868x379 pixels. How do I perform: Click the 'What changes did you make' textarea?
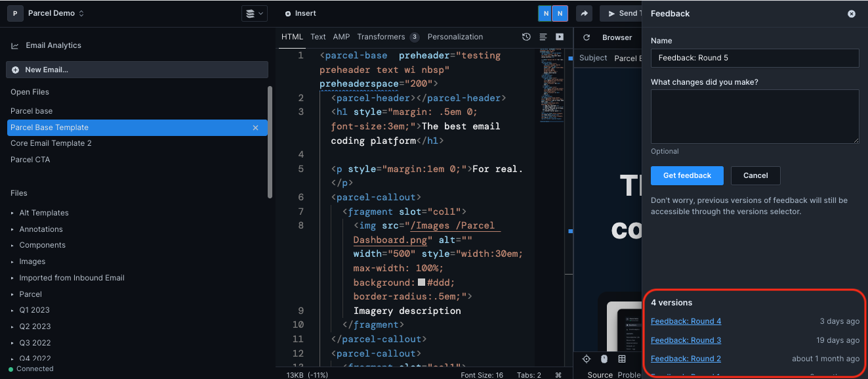(755, 116)
